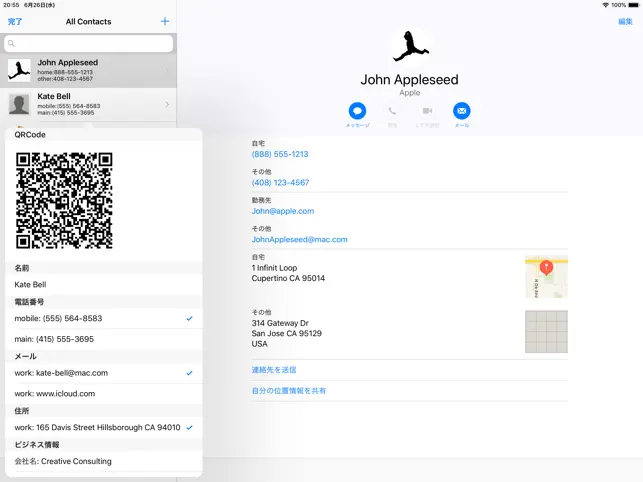This screenshot has height=482, width=643.
Task: Tap the blue message icon
Action: [x=357, y=111]
